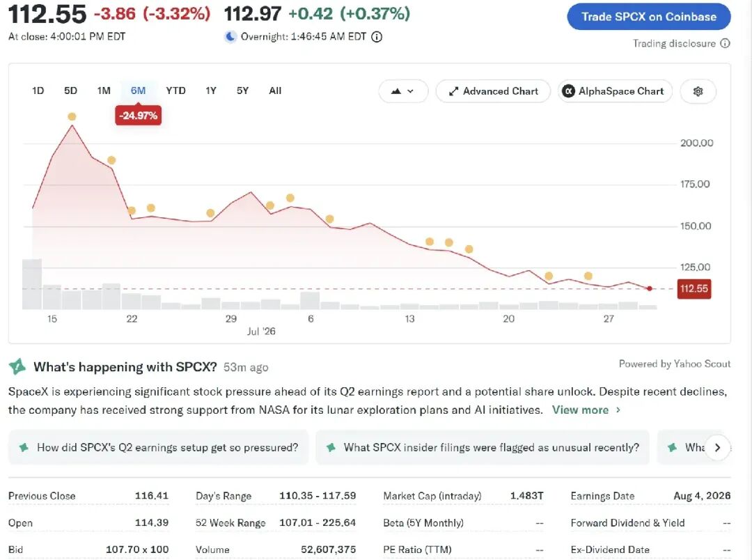Click Advanced Chart expand arrows icon
This screenshot has width=752, height=560.
point(453,91)
